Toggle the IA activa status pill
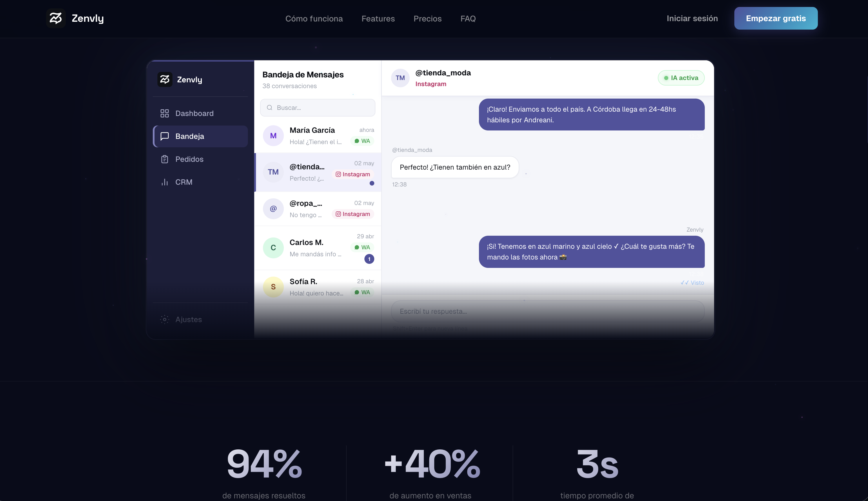This screenshot has width=868, height=501. (x=681, y=78)
